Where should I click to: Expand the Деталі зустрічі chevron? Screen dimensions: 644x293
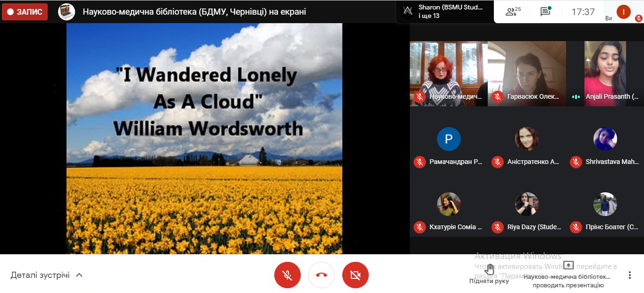(79, 275)
